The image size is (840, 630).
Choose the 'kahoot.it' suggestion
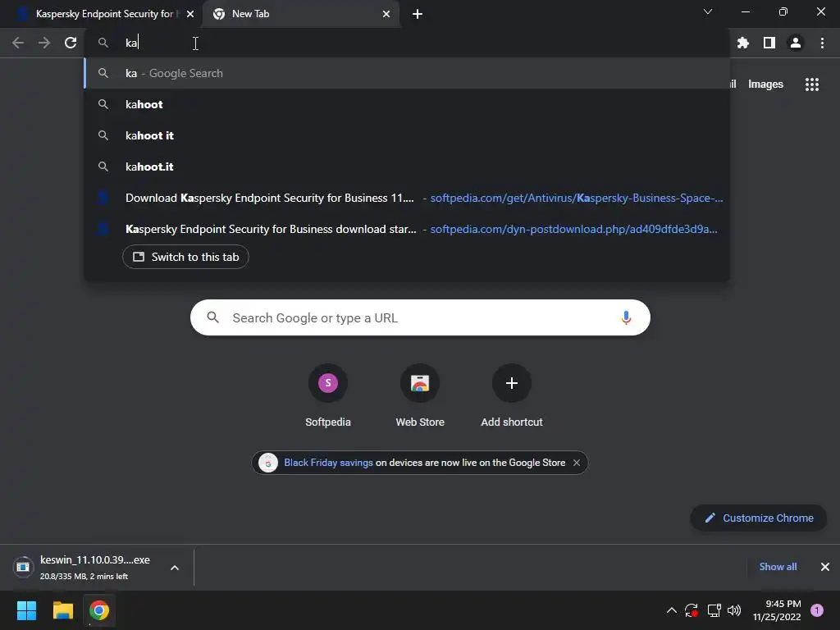click(407, 167)
